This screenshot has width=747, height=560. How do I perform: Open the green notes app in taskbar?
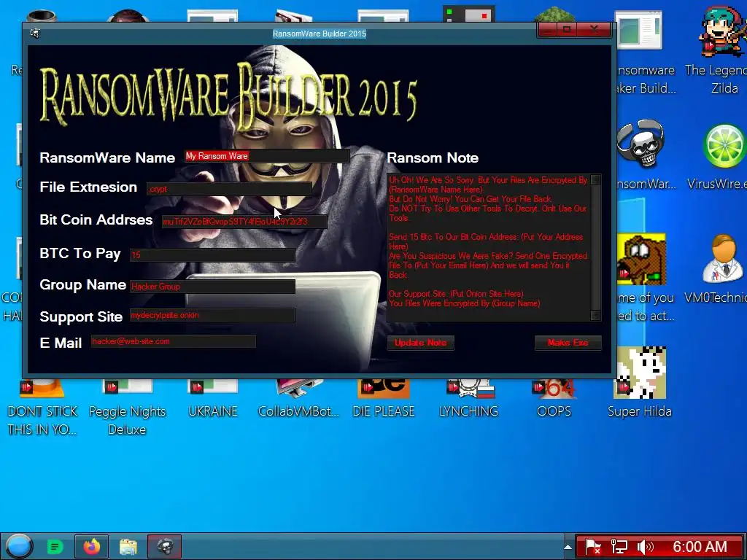click(x=55, y=547)
